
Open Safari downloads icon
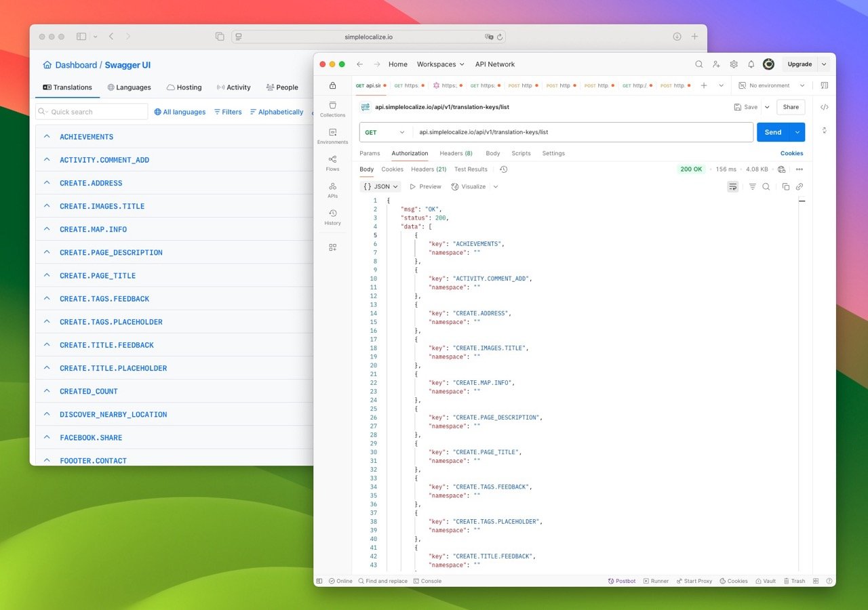tap(677, 37)
